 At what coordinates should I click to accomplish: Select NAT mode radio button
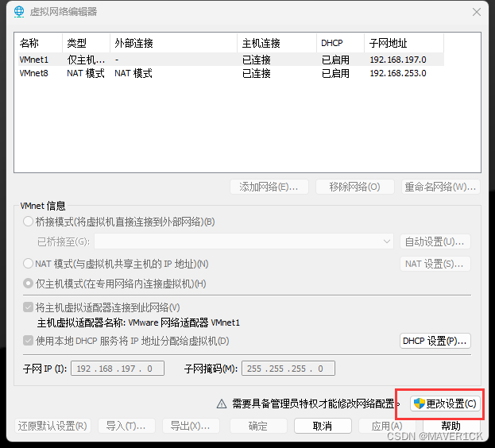tap(28, 264)
